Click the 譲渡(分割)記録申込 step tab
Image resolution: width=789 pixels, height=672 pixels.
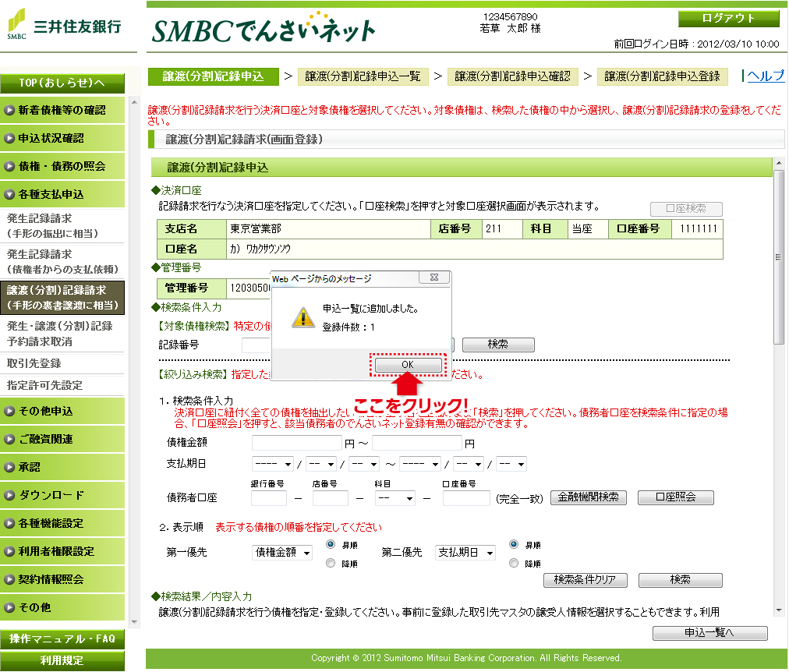click(x=214, y=76)
